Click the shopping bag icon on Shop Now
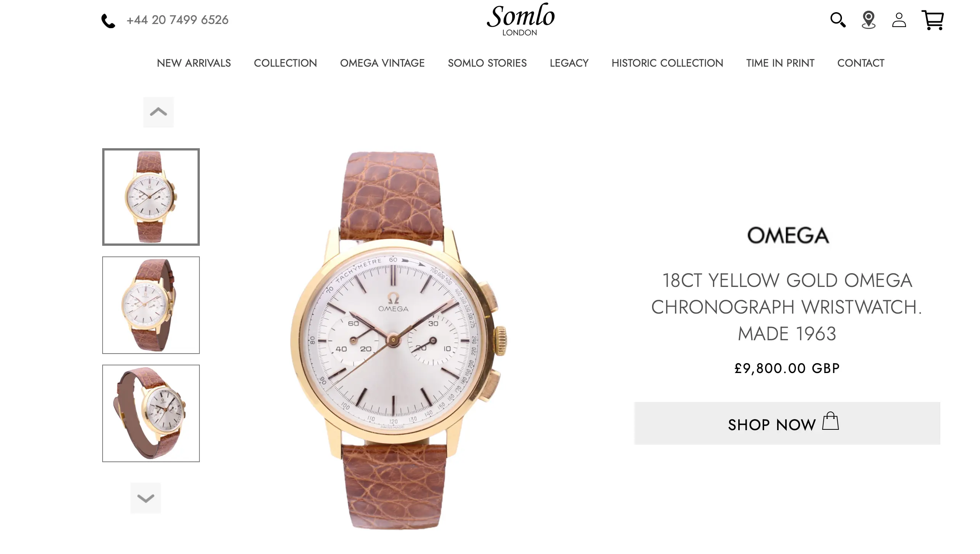Image resolution: width=980 pixels, height=554 pixels. pyautogui.click(x=830, y=421)
